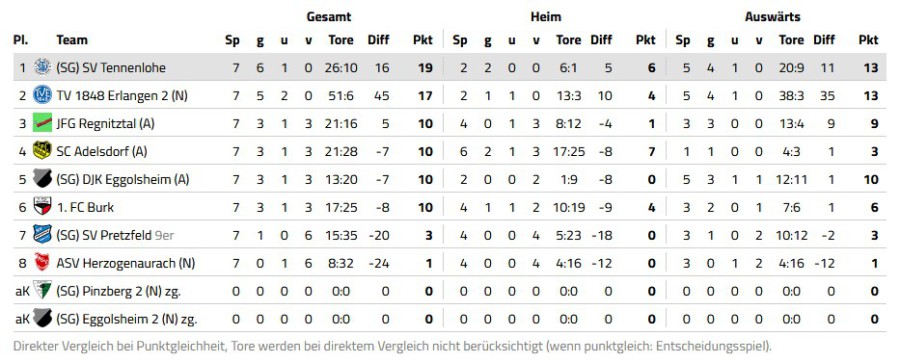Click the Heim column group header
This screenshot has width=900, height=362.
[546, 17]
